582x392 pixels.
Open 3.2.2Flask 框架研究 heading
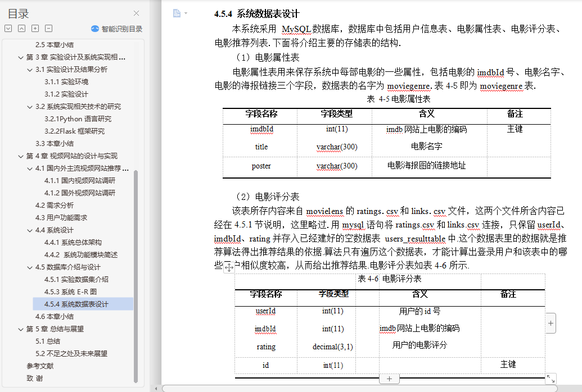75,131
